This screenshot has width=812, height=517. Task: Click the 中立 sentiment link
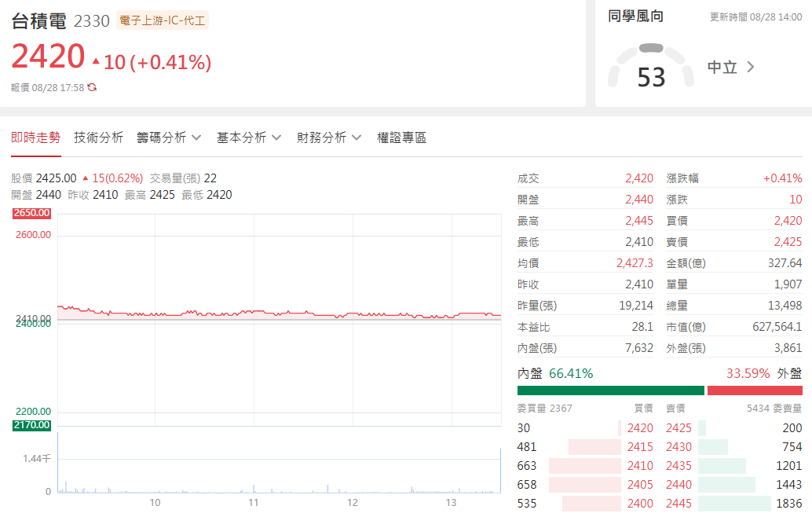pos(722,68)
